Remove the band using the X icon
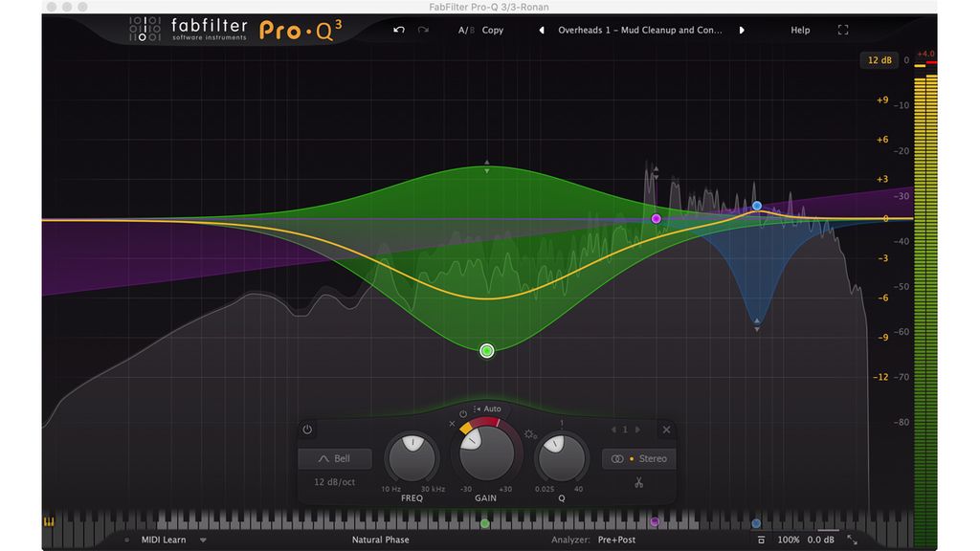 666,430
